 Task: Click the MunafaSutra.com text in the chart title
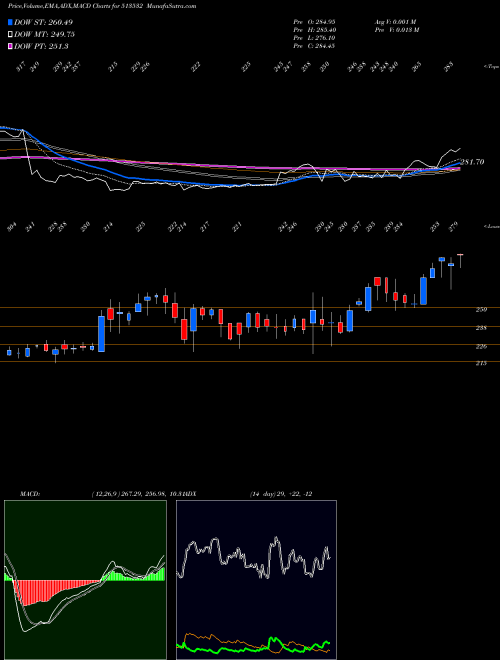point(173,6)
